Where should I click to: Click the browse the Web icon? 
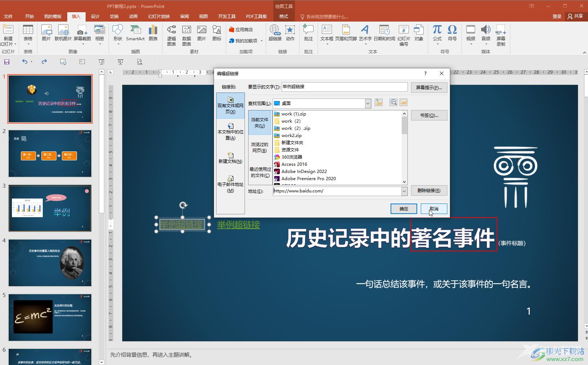click(393, 103)
